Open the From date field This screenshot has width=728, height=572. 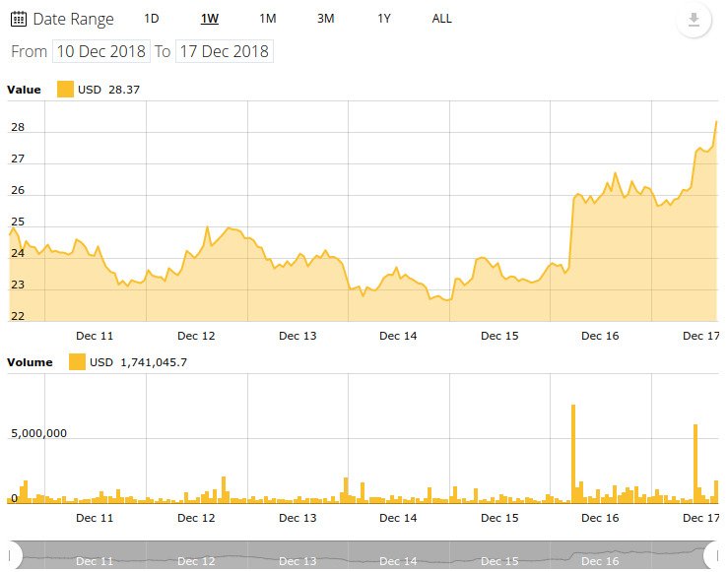tap(101, 51)
